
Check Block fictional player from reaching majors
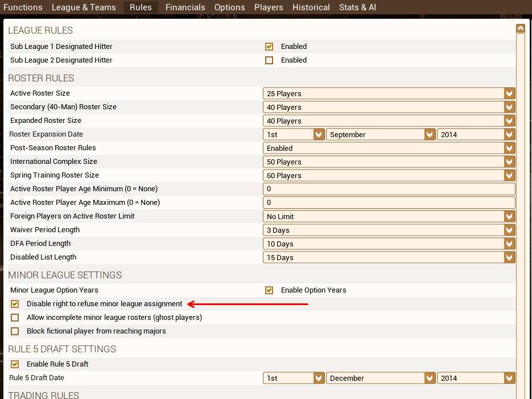[x=15, y=331]
